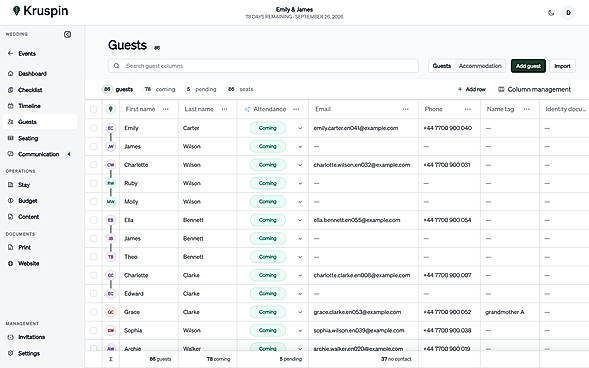Tick the checkbox beside Ella Bennett
589x368 pixels.
(x=94, y=220)
